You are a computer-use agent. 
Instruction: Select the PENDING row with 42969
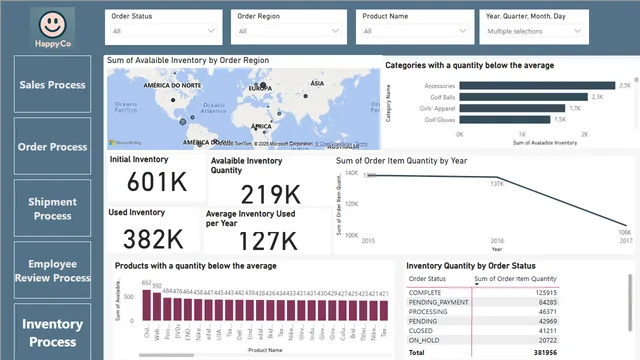(483, 321)
